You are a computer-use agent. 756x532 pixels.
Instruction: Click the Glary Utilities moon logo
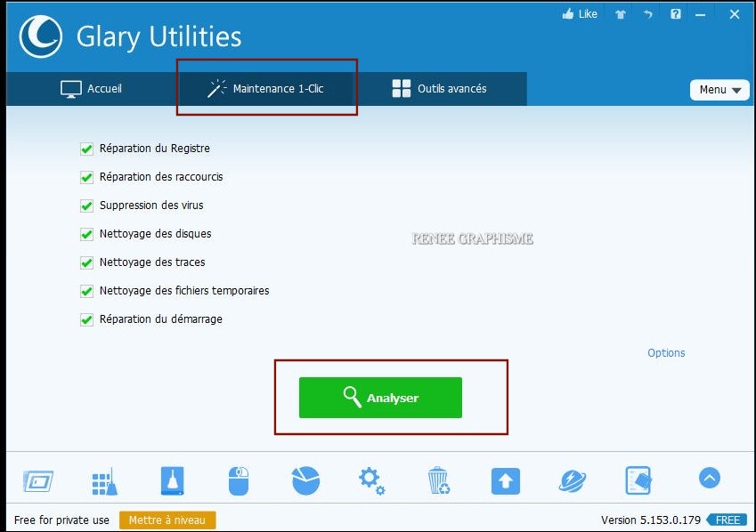[40, 36]
